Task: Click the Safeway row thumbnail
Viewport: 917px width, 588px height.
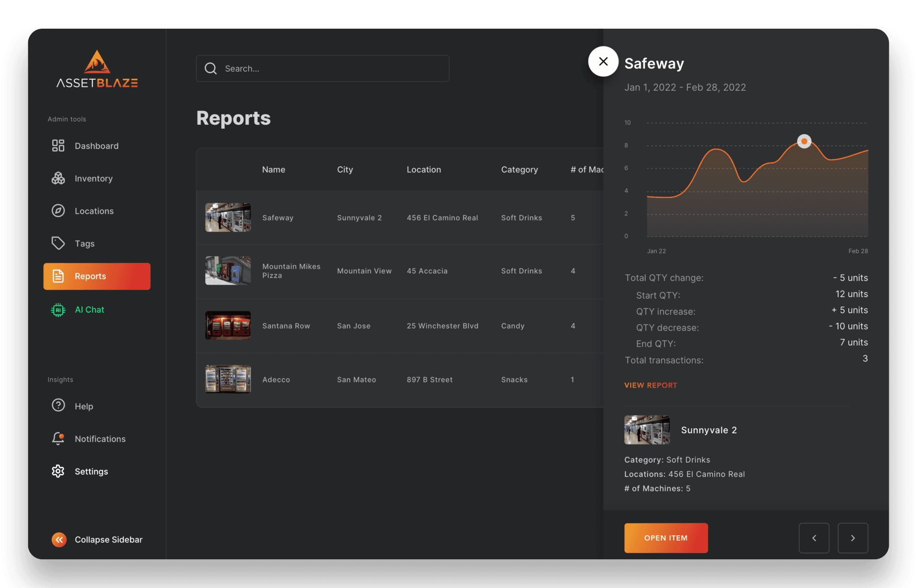Action: click(228, 218)
